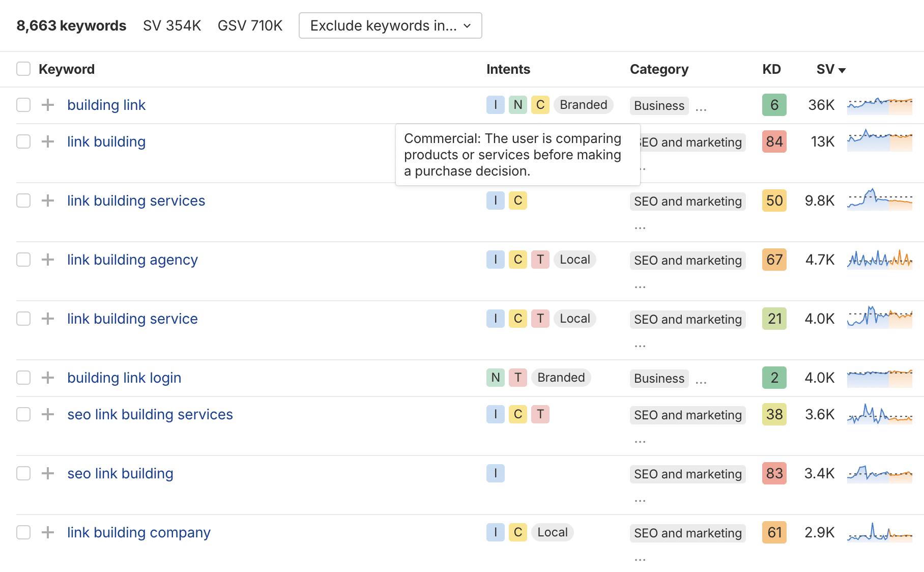Click the Category column header
This screenshot has height=572, width=924.
point(659,69)
